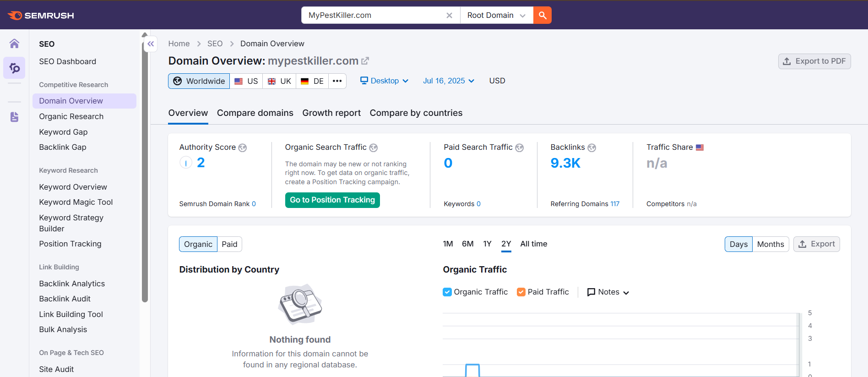The image size is (868, 377).
Task: Toggle the Paid Traffic checkbox
Action: (x=521, y=292)
